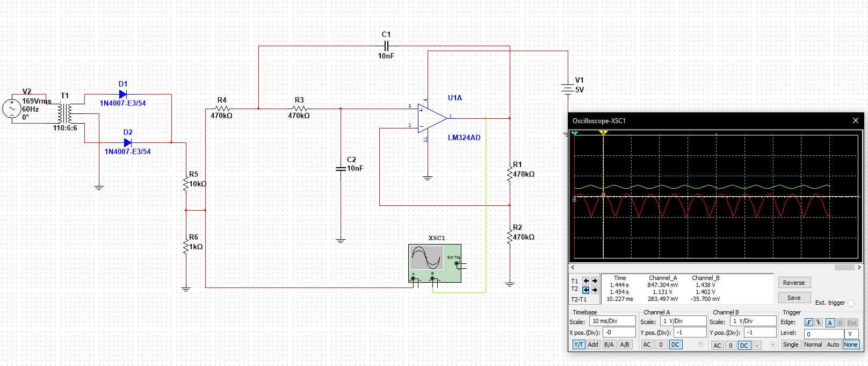
Task: Click the trigger Level value field
Action: tap(824, 334)
